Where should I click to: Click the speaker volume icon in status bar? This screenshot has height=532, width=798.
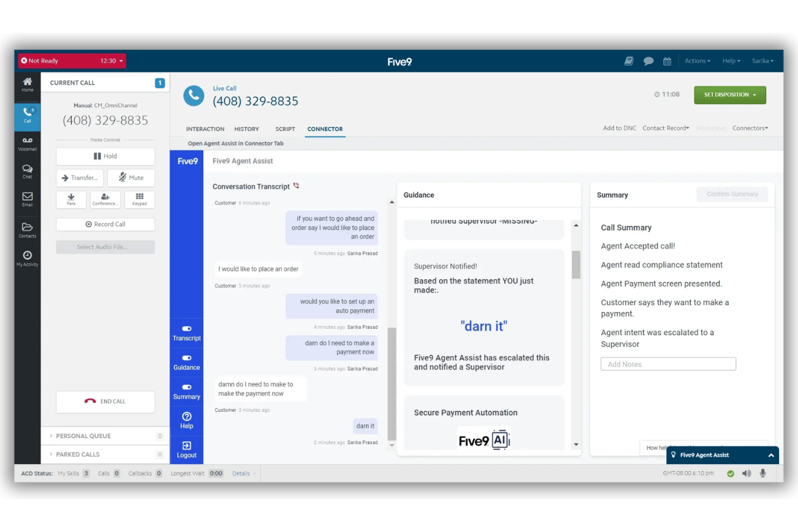(747, 473)
